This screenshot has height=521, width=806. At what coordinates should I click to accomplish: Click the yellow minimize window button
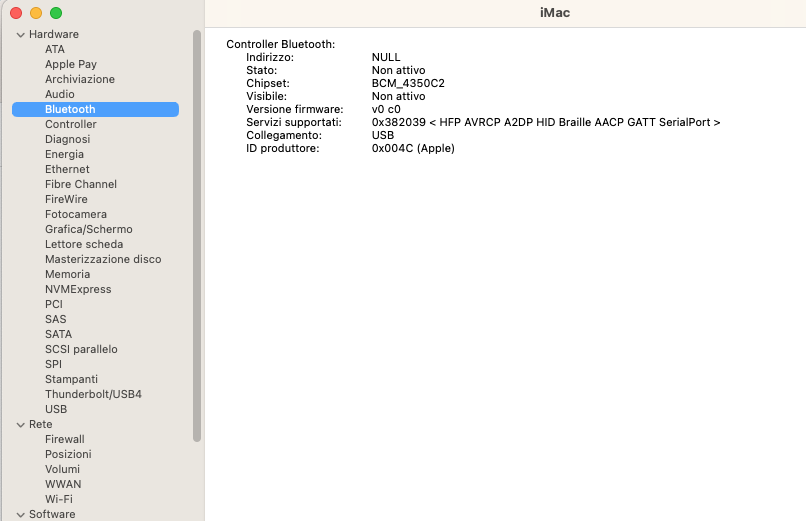pyautogui.click(x=36, y=13)
